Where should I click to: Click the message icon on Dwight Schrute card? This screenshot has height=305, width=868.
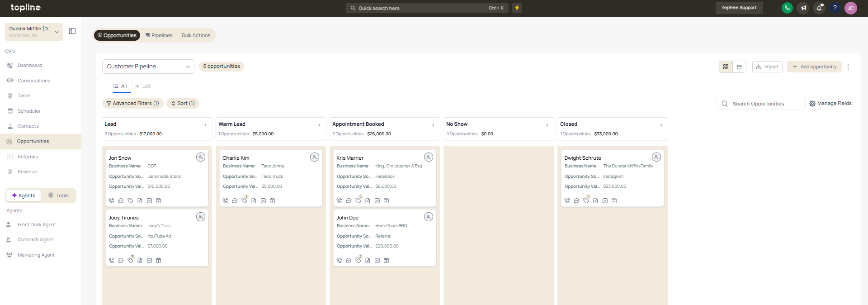point(576,200)
